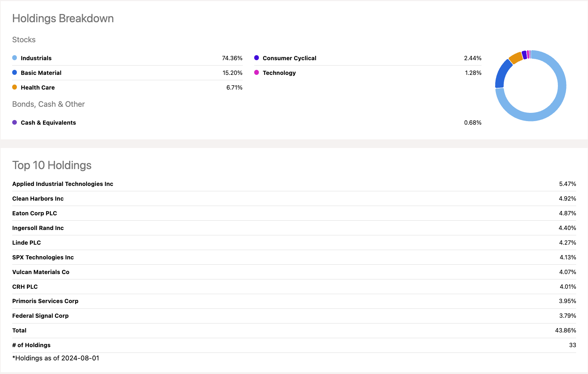Open the Linde PLC holding
Screen dimensions: 588x374
click(x=27, y=243)
